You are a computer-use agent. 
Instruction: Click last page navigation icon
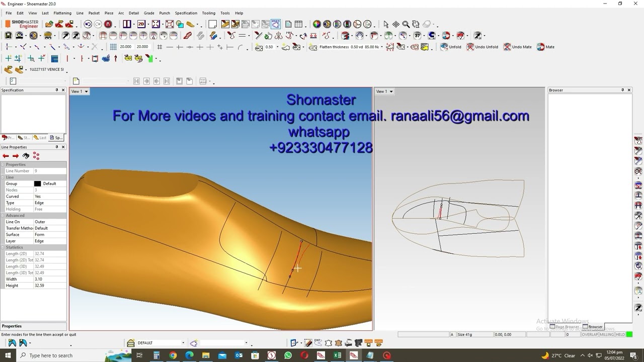click(167, 81)
